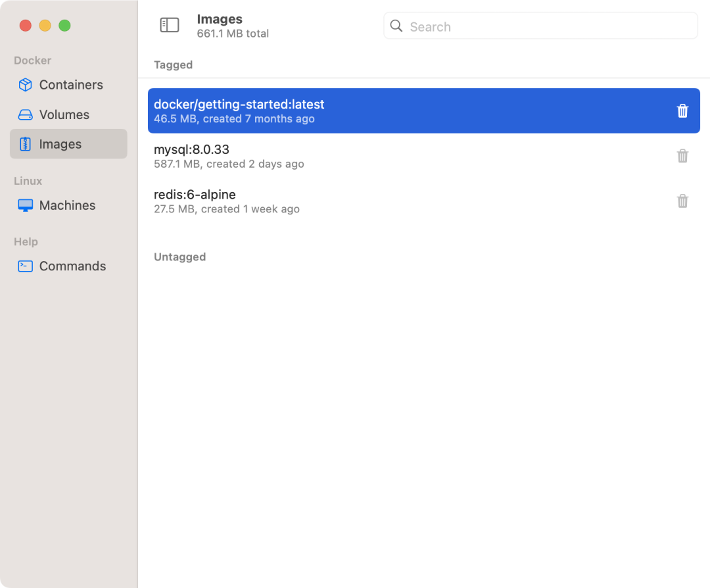The image size is (710, 588).
Task: Click the Images window title
Action: click(220, 19)
